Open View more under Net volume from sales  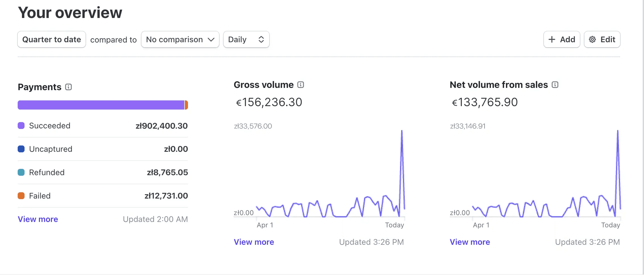coord(470,242)
